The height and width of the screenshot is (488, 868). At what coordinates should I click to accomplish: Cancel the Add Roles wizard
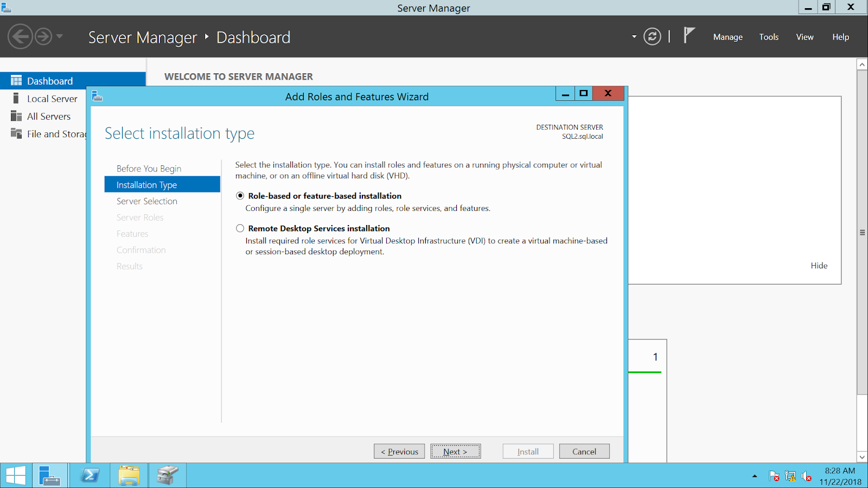coord(584,451)
